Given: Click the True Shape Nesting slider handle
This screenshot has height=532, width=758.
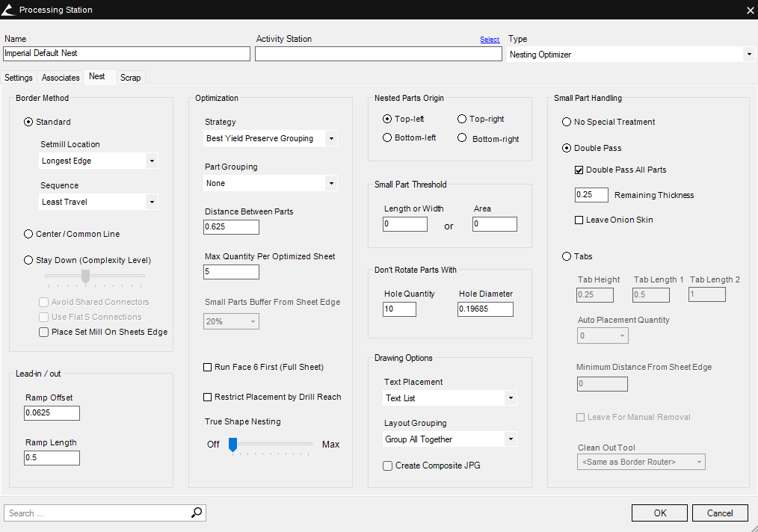Looking at the screenshot, I should [232, 445].
